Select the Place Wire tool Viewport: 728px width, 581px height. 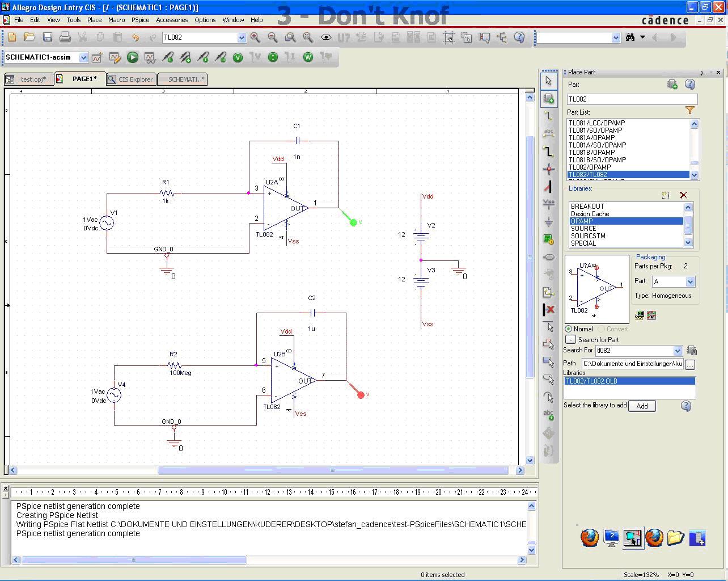tap(548, 115)
